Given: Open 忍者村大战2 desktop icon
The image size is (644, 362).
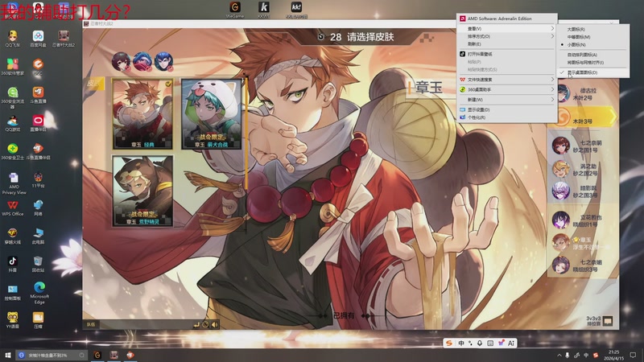Looking at the screenshot, I should point(64,39).
